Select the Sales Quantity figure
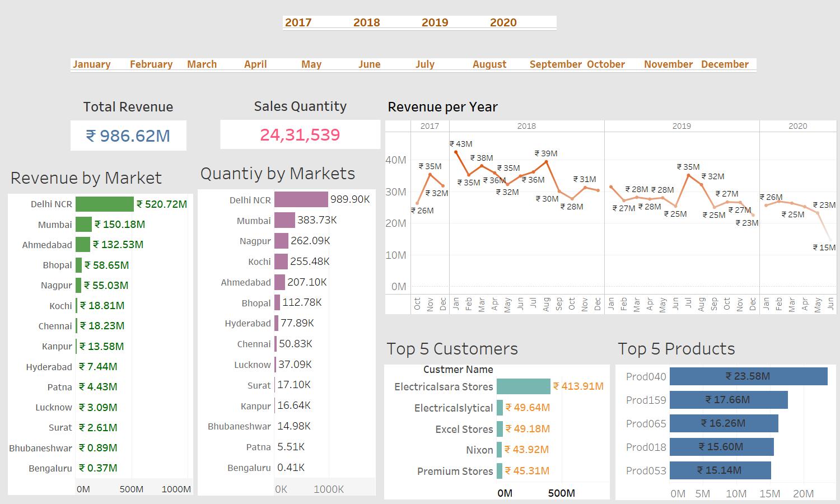Viewport: 840px width, 504px height. [300, 134]
